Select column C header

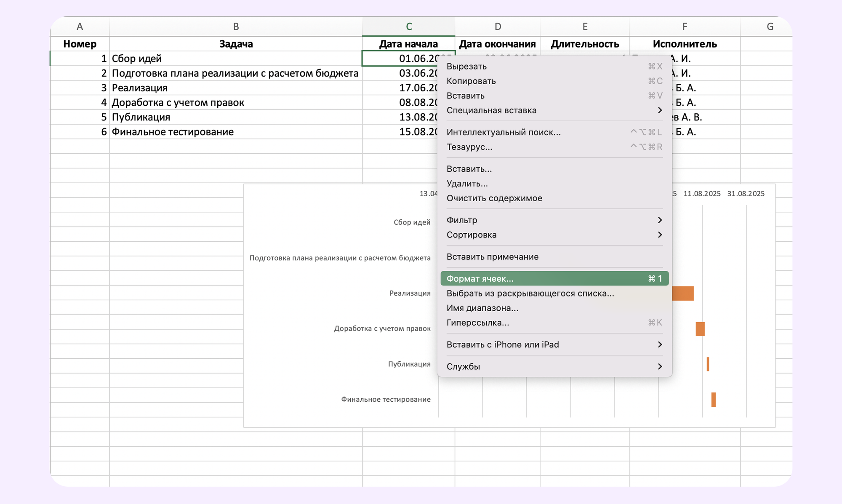pos(409,27)
